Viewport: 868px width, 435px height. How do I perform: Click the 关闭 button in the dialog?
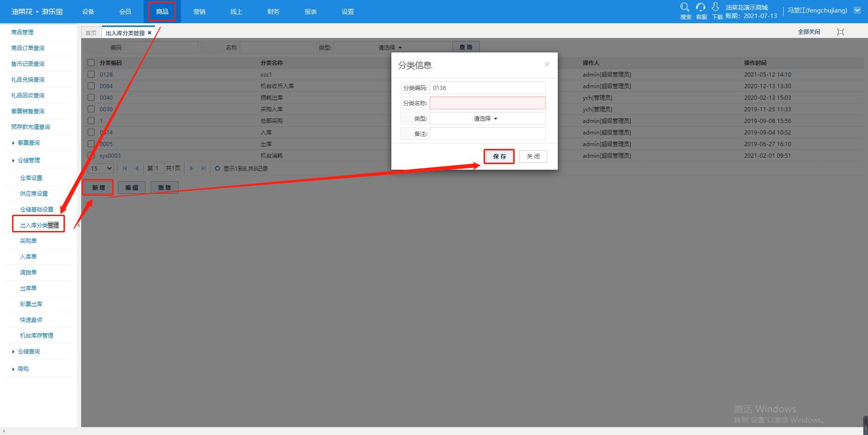[533, 156]
